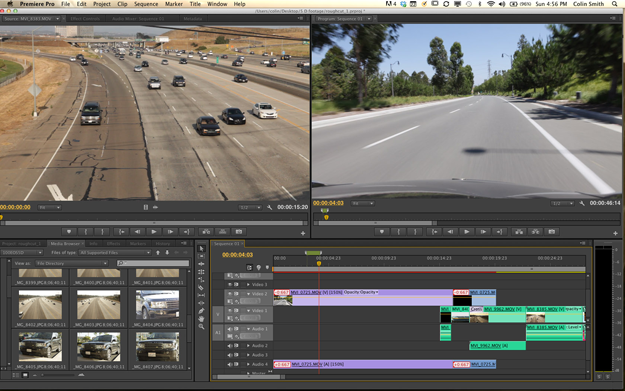Viewport: 625px width, 391px height.
Task: Export frame from Program monitor
Action: pos(552,232)
